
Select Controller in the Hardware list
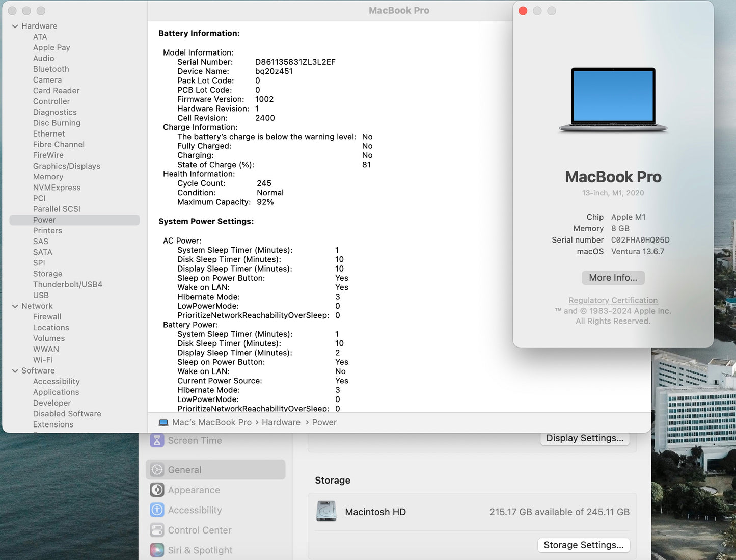coord(51,101)
